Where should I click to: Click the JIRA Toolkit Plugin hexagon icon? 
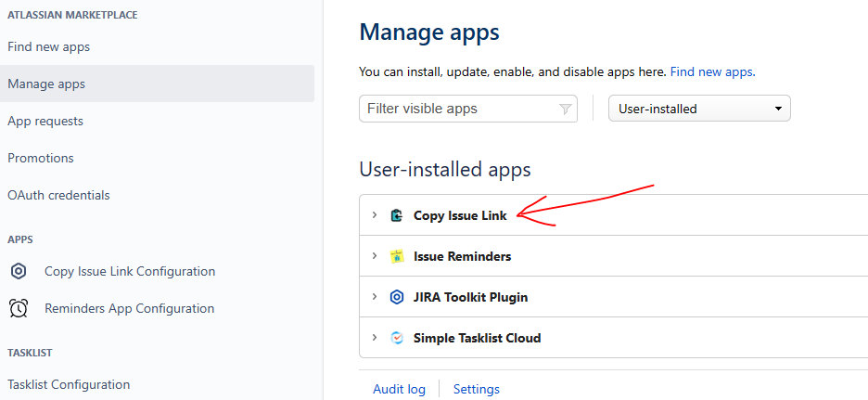coord(396,297)
